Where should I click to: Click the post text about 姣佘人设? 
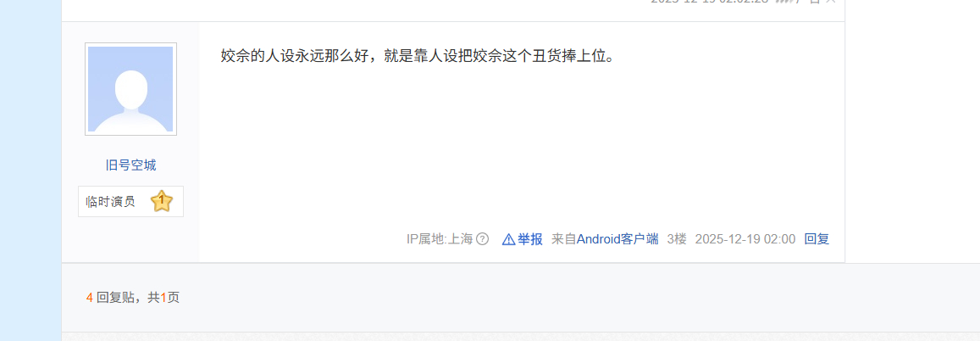point(418,56)
